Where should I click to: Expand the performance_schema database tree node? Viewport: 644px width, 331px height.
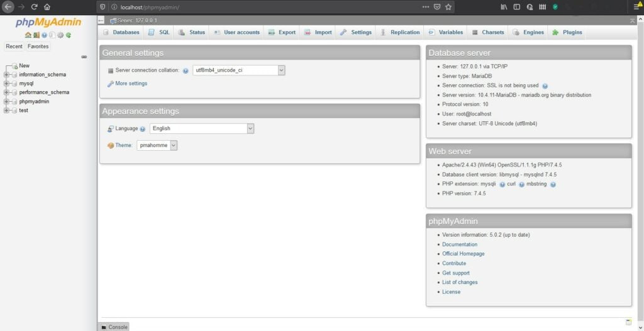pyautogui.click(x=6, y=92)
